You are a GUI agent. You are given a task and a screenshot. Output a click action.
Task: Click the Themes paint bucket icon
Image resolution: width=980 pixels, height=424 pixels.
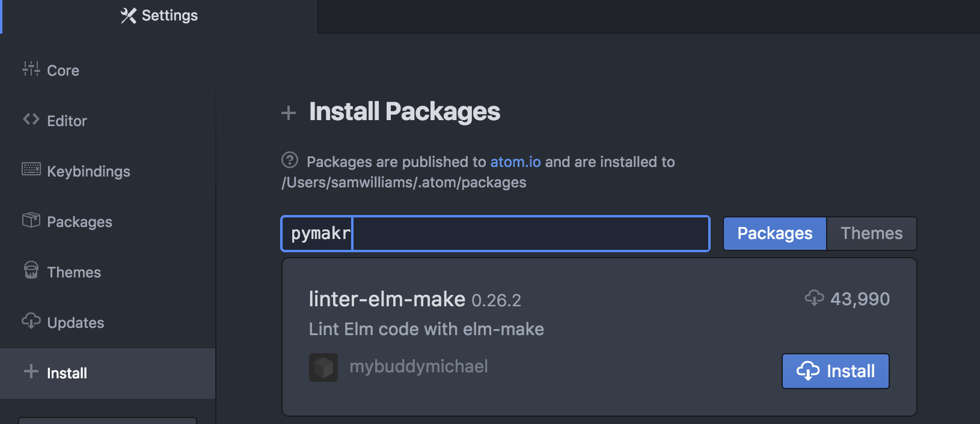[x=31, y=270]
